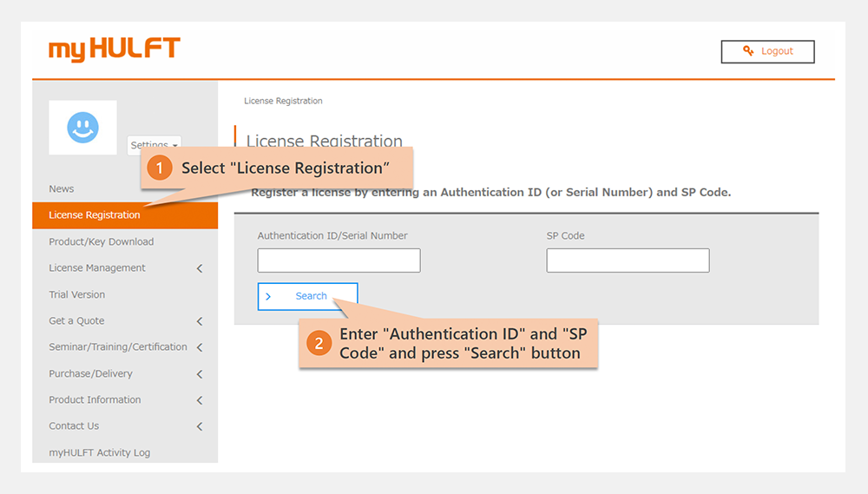The width and height of the screenshot is (868, 494).
Task: Click the License Registration breadcrumb
Action: 283,102
